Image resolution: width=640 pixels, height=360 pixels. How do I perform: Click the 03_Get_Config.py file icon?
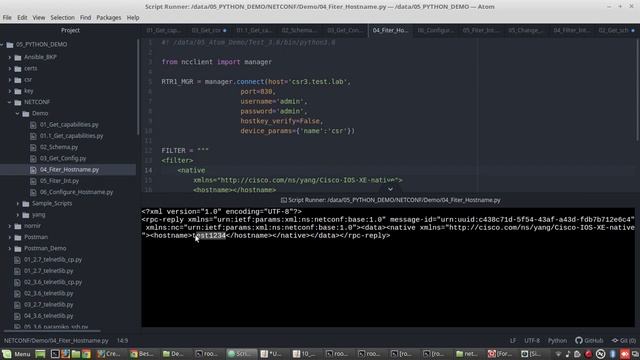pyautogui.click(x=33, y=158)
